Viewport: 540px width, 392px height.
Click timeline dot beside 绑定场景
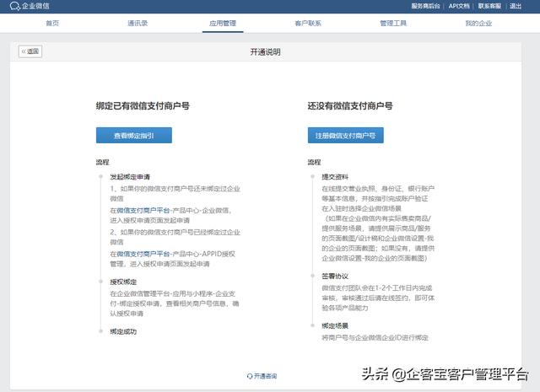click(313, 325)
